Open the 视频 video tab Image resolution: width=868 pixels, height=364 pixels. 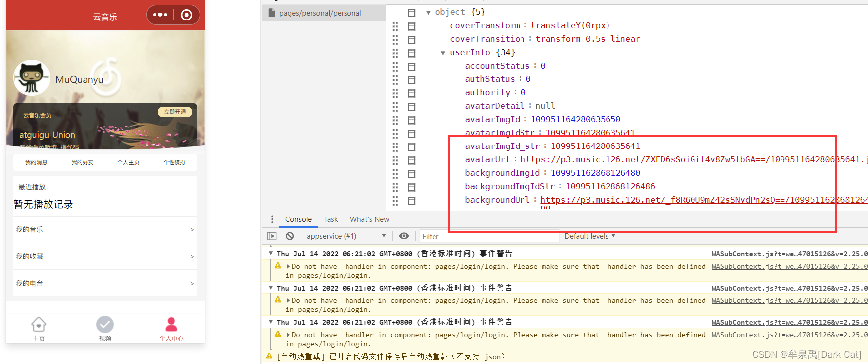(x=105, y=329)
